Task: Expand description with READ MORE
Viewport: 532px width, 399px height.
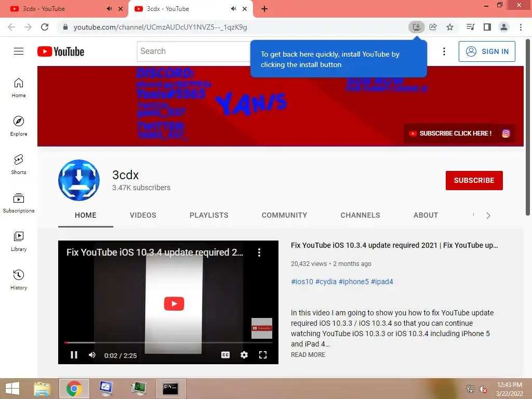Action: click(x=308, y=354)
